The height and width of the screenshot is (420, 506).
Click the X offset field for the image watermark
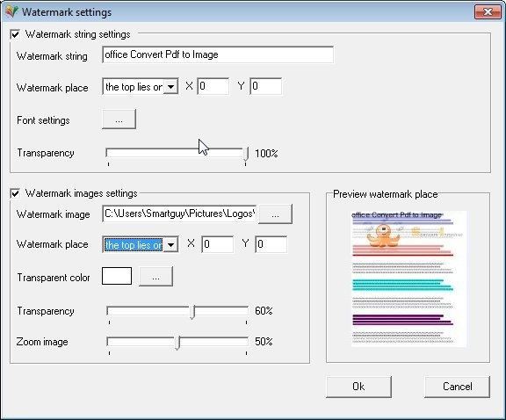coord(218,244)
